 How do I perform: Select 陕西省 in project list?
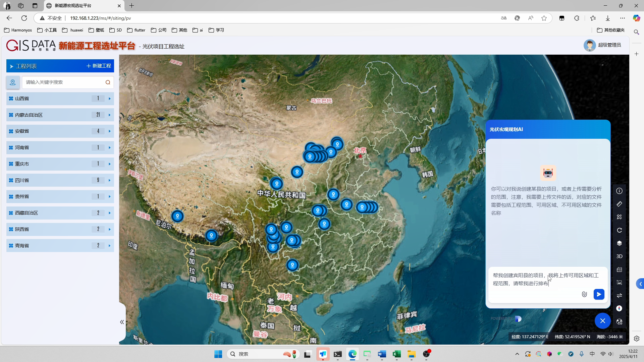[x=60, y=229]
